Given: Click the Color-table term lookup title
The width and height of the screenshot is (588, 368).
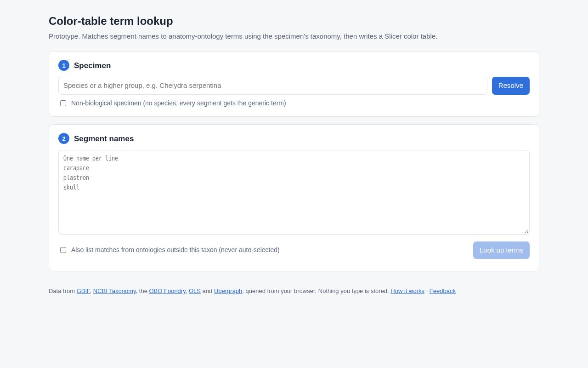Looking at the screenshot, I should click(111, 21).
